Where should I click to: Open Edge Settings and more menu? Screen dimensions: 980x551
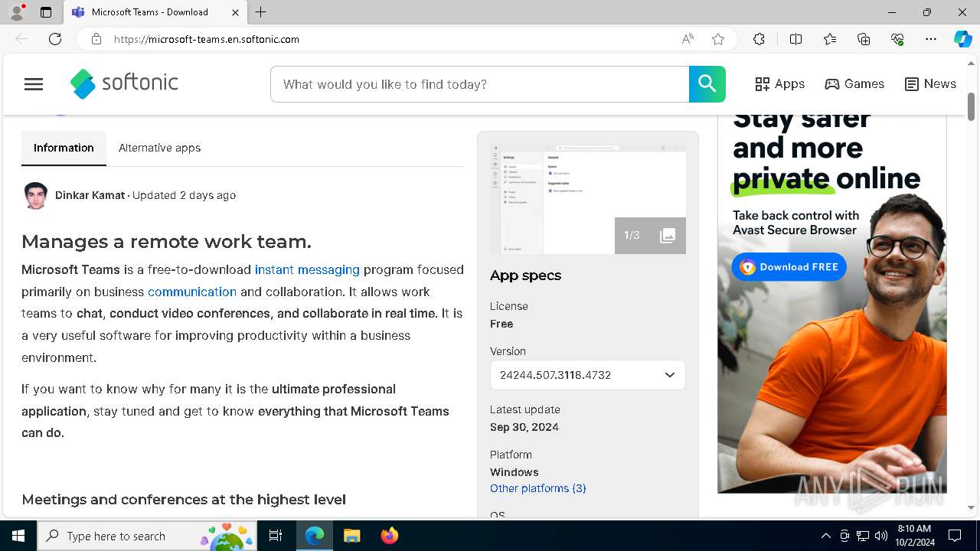[931, 39]
